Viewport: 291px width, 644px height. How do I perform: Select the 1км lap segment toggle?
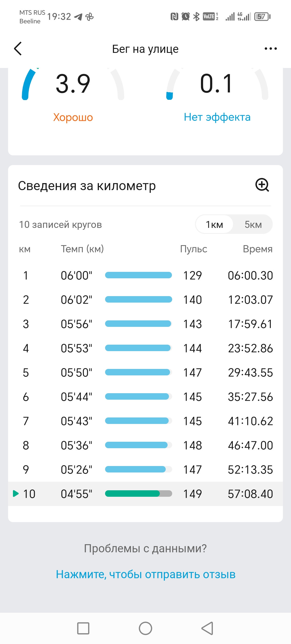point(214,224)
